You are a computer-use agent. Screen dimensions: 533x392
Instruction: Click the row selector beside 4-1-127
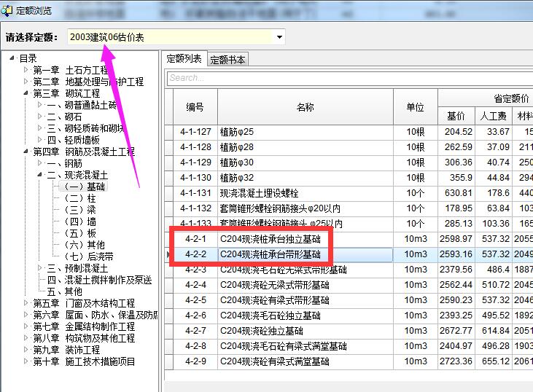point(169,132)
